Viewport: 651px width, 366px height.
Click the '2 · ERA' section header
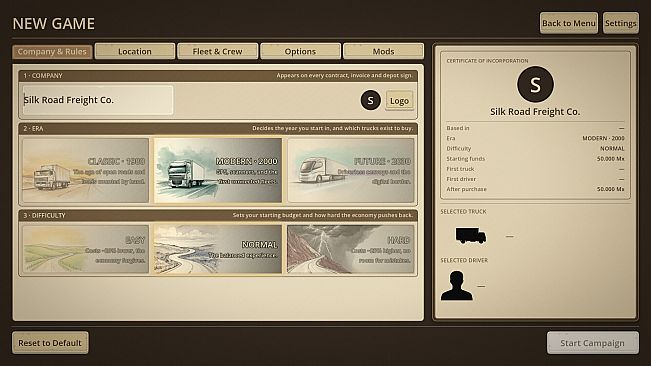point(218,128)
